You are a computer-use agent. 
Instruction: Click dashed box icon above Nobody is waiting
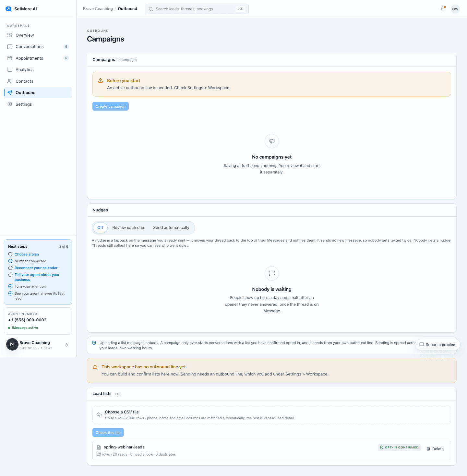pyautogui.click(x=272, y=273)
